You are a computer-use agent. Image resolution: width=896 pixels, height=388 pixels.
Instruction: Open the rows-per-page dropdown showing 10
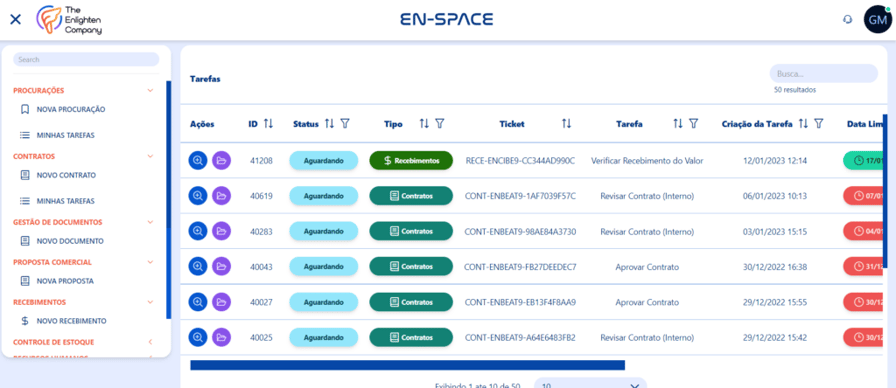[590, 384]
